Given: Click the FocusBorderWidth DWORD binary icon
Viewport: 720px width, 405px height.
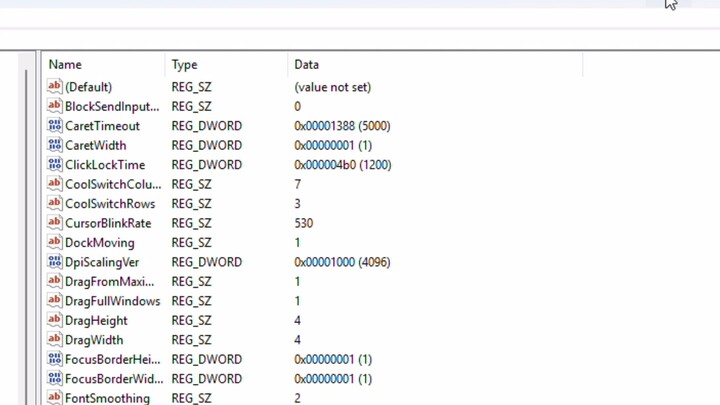Looking at the screenshot, I should (x=54, y=378).
